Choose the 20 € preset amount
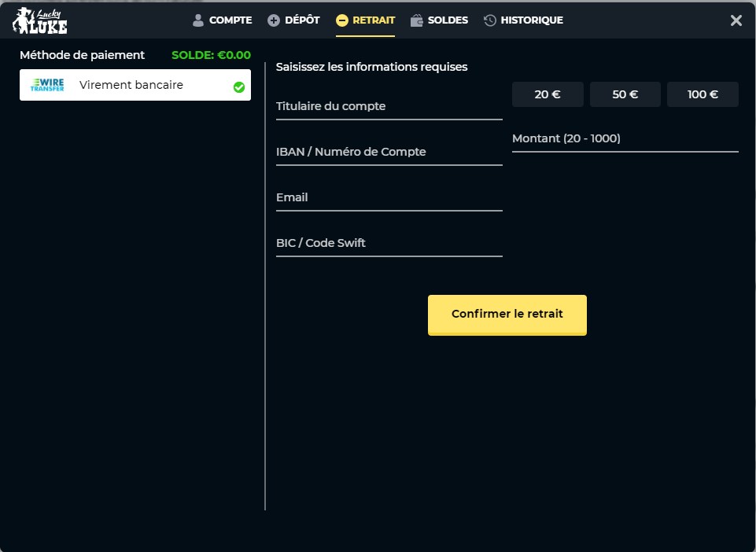This screenshot has height=552, width=756. tap(548, 94)
